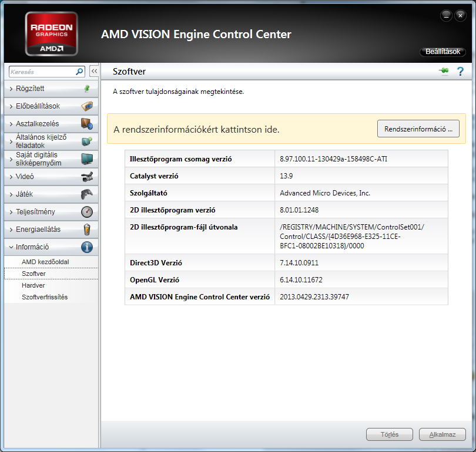476x452 pixels.
Task: Open help via the question mark icon
Action: pyautogui.click(x=460, y=72)
